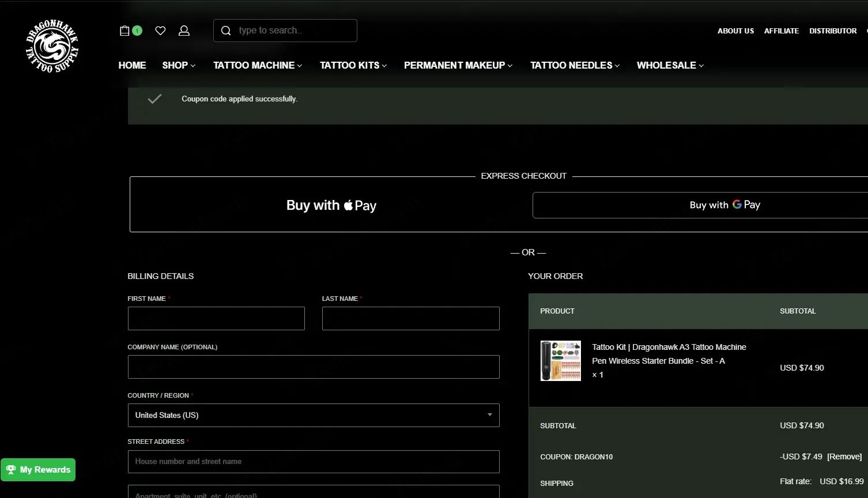
Task: Click the 'COUPON: DRAGON10' label
Action: click(576, 457)
